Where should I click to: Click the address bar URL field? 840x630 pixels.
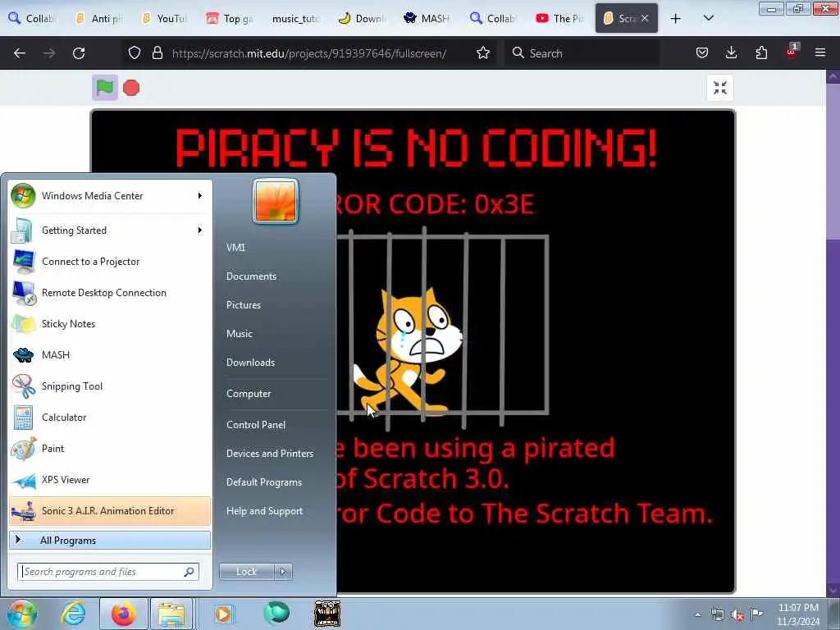click(x=308, y=53)
